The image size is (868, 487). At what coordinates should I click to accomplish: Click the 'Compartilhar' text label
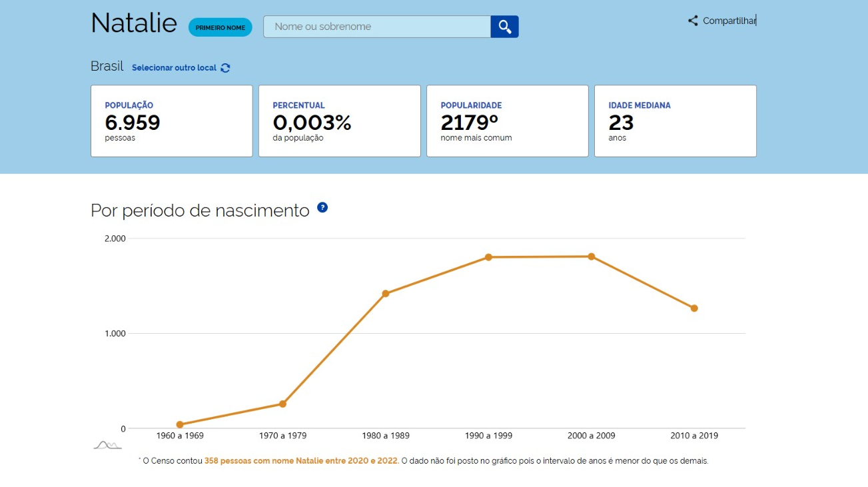[x=729, y=21]
